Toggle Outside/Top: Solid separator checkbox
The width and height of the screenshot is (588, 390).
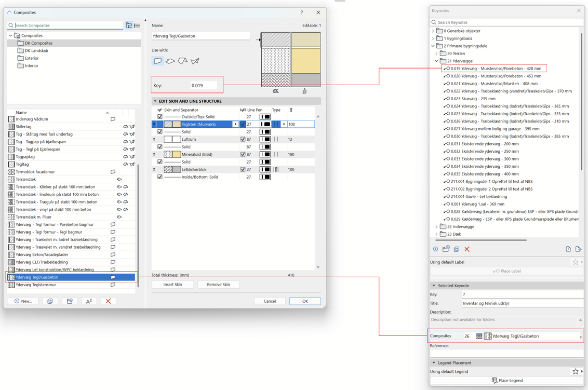pos(160,117)
